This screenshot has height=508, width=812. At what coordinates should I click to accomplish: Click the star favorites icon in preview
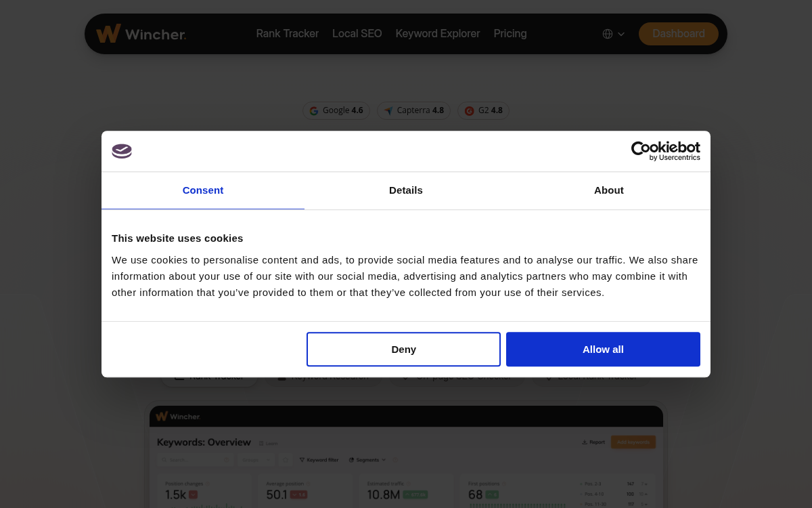(286, 460)
